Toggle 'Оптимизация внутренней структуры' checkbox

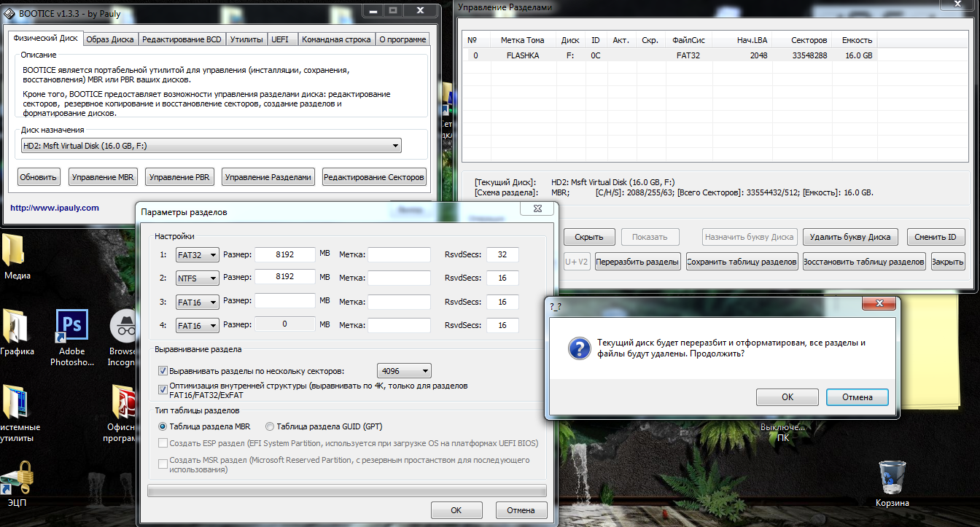(x=163, y=390)
